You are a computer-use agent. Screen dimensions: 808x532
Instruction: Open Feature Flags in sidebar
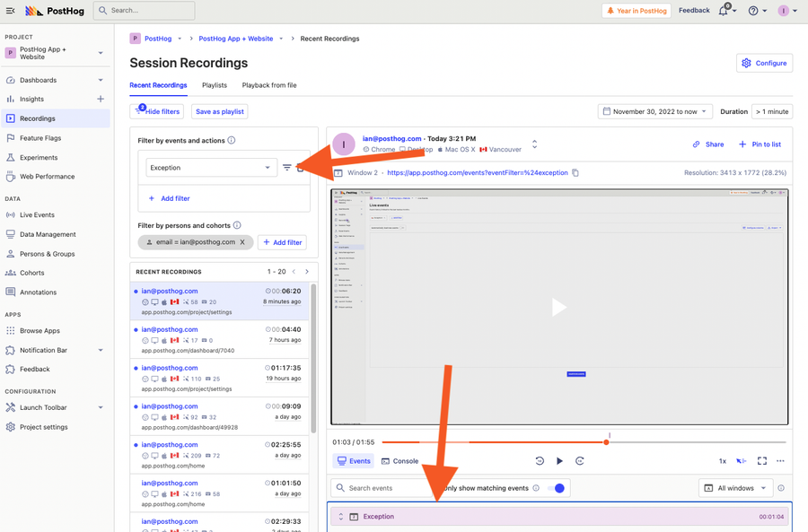pos(56,138)
